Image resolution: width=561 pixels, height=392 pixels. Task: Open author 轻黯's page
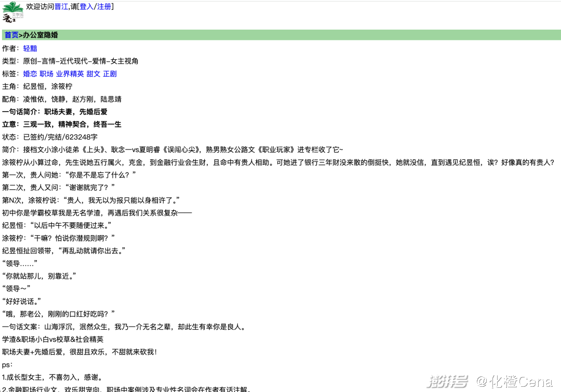[30, 48]
